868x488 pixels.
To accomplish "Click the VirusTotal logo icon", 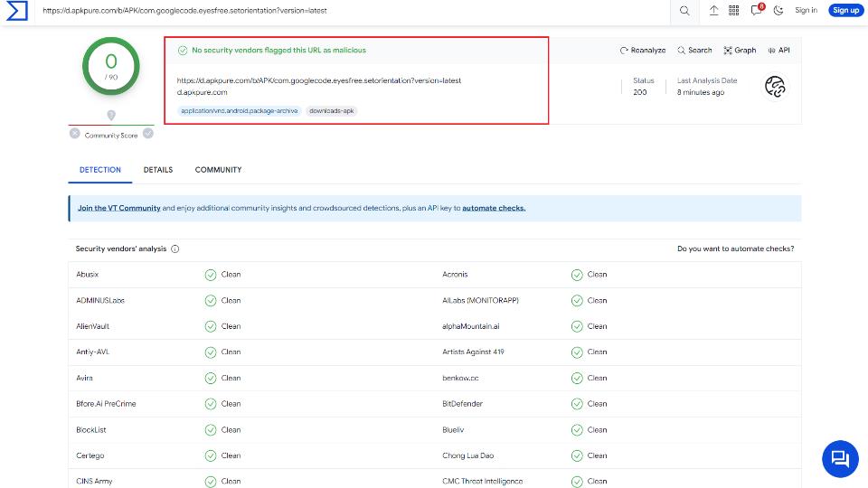I will (16, 11).
